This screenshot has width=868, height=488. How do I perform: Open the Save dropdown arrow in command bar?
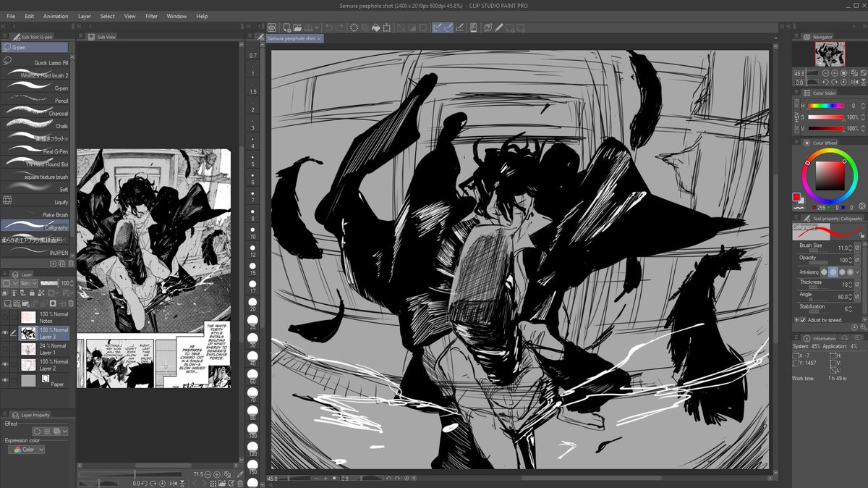(316, 28)
